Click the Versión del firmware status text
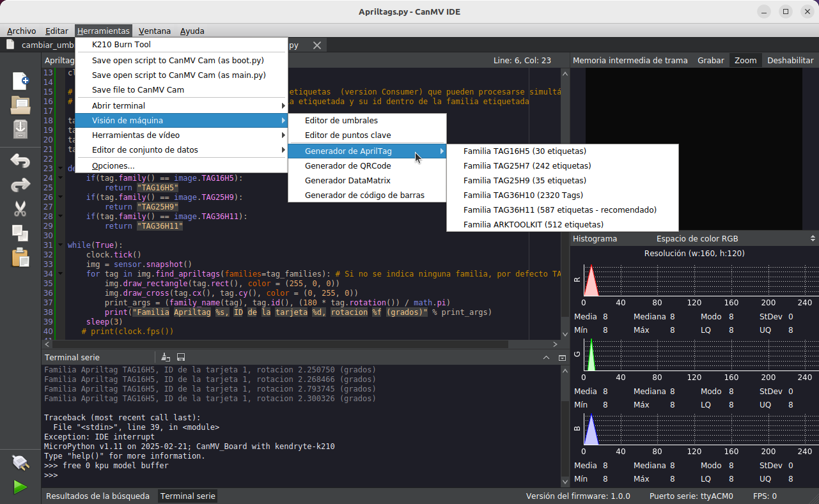 click(x=578, y=496)
